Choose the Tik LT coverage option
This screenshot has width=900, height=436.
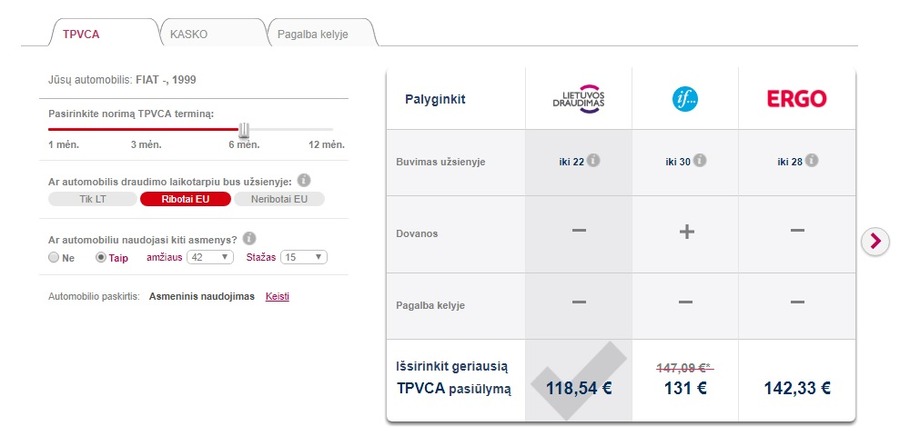click(92, 199)
